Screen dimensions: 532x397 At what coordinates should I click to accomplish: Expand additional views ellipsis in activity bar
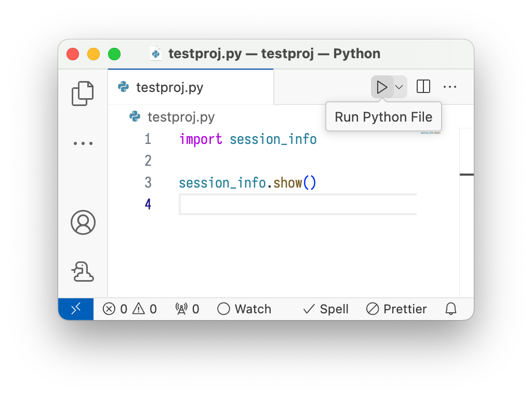click(x=83, y=143)
